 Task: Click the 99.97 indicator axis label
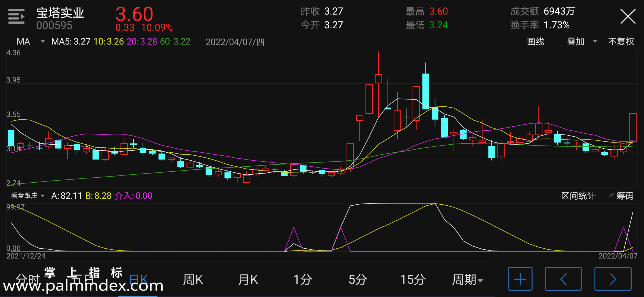[x=15, y=207]
